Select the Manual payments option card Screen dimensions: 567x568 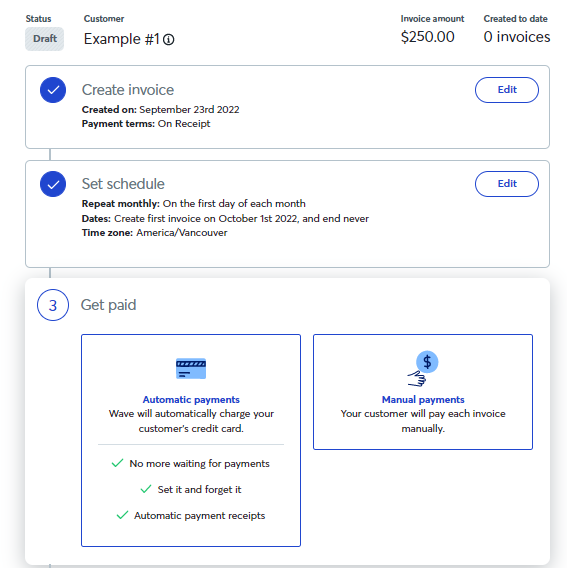[423, 392]
